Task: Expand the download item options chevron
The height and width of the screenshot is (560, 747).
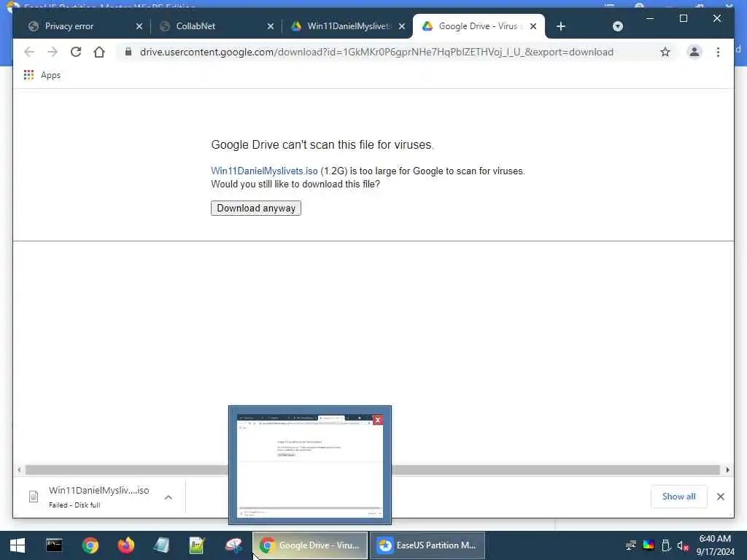Action: pos(169,497)
